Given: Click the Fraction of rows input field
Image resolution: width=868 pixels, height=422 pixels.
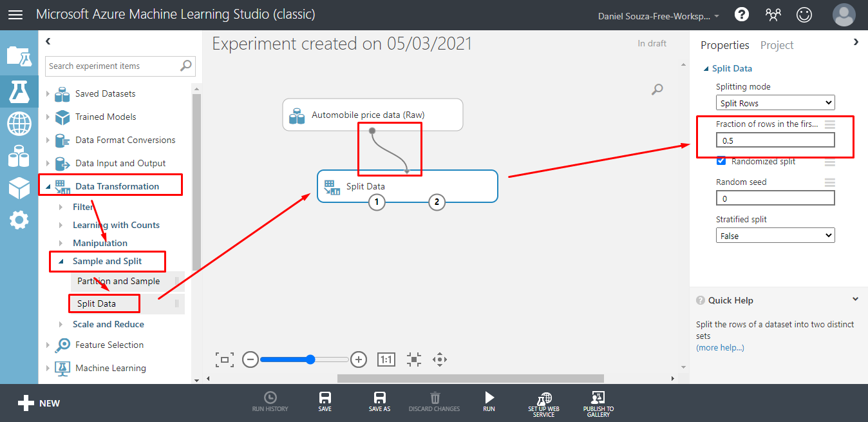Looking at the screenshot, I should tap(775, 140).
